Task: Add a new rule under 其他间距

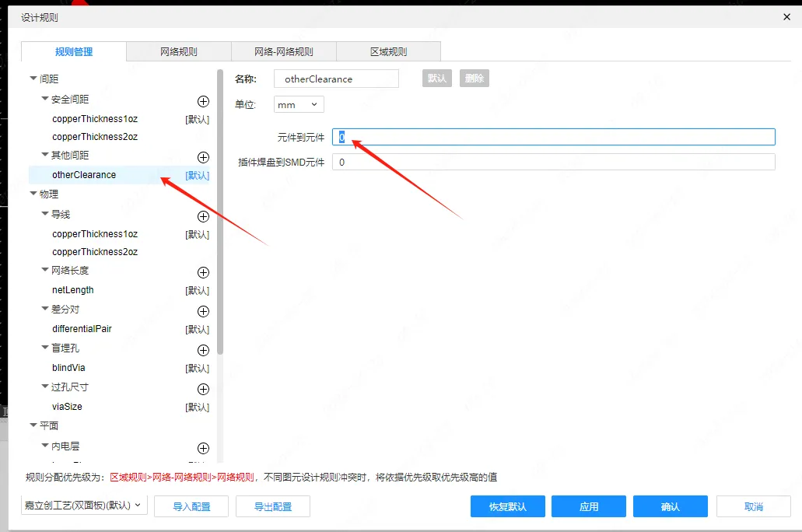Action: [203, 158]
